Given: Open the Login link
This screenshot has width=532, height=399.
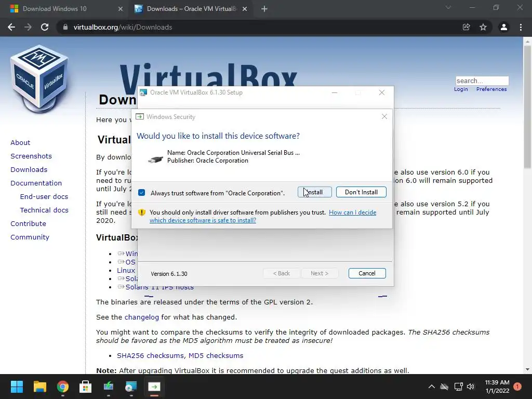Looking at the screenshot, I should (461, 89).
